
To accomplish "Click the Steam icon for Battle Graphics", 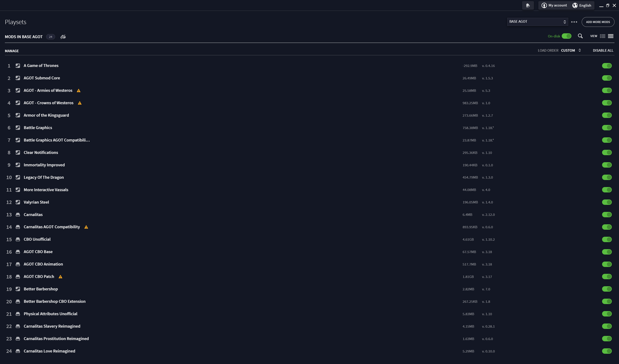I will pyautogui.click(x=18, y=128).
